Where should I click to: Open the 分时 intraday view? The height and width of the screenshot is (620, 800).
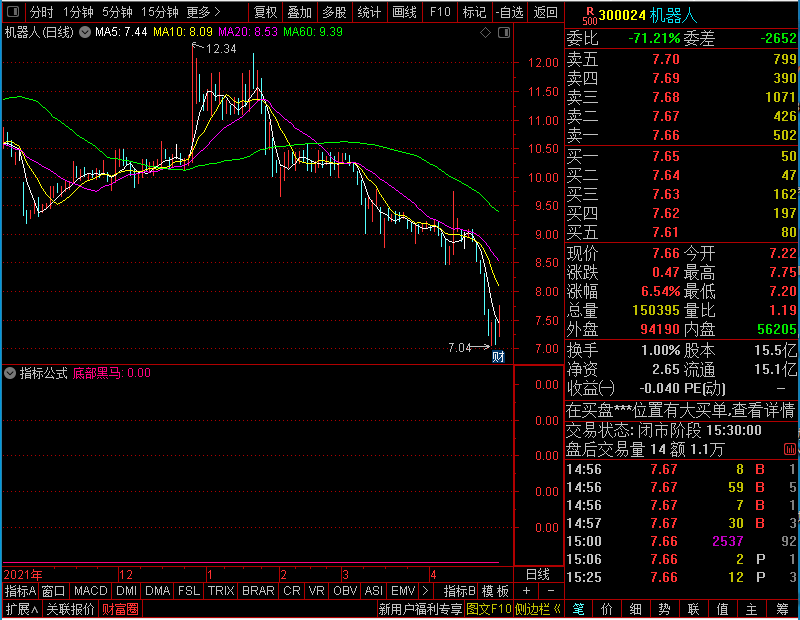pyautogui.click(x=41, y=12)
